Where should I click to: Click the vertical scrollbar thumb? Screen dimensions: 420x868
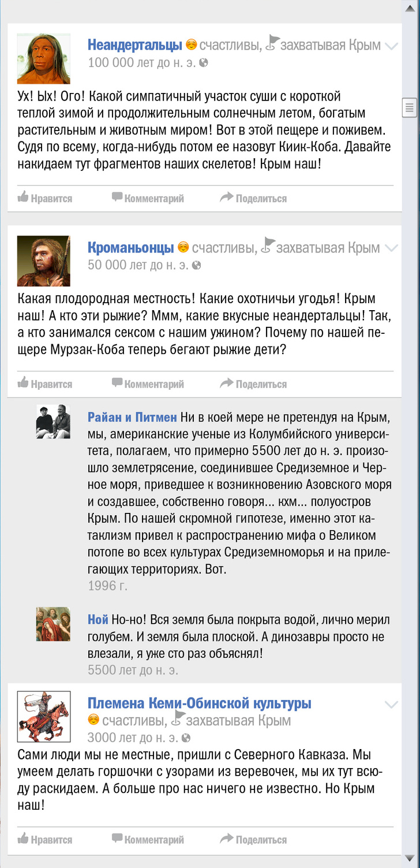tap(410, 106)
